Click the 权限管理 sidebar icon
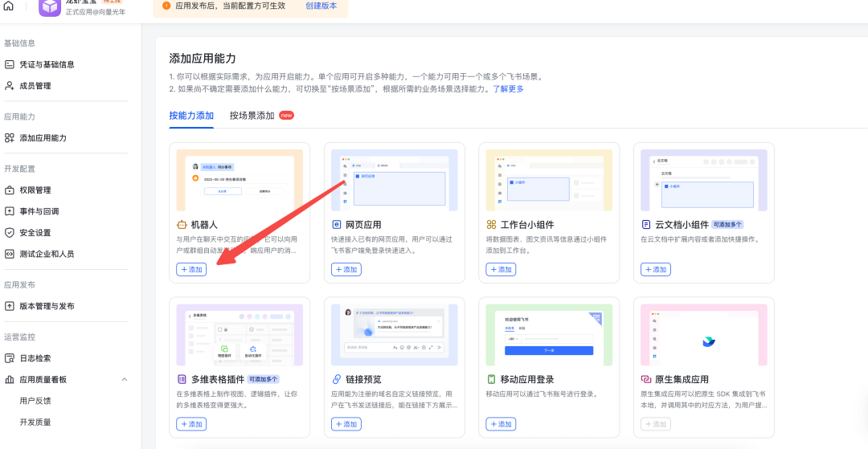This screenshot has height=449, width=868. coord(10,190)
